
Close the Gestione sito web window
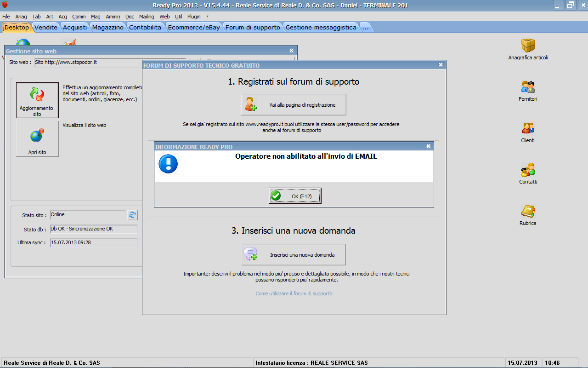(291, 51)
